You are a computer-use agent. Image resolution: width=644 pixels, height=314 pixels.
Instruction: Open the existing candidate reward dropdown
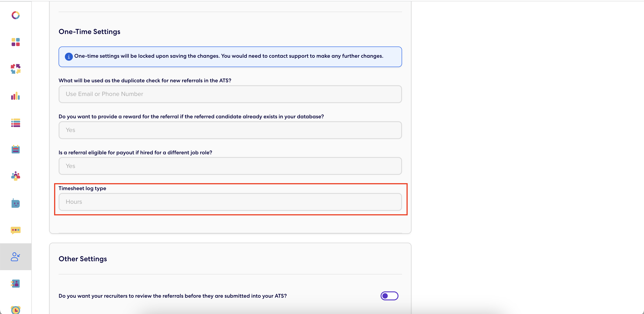(230, 130)
